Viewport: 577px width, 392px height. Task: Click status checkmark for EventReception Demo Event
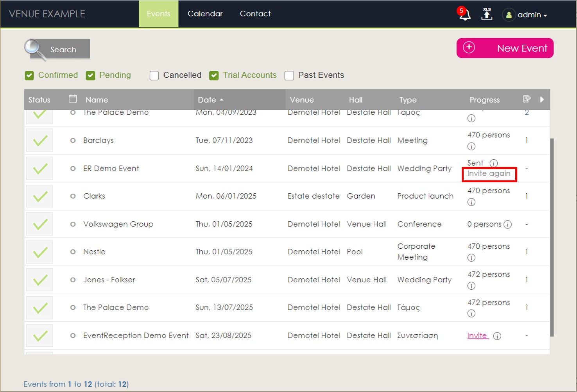click(40, 336)
